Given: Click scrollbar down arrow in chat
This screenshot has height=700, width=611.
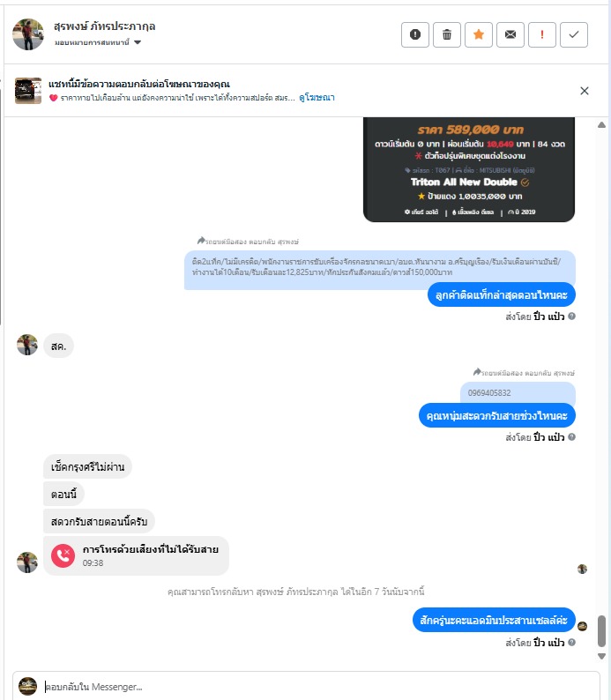Looking at the screenshot, I should (x=601, y=656).
